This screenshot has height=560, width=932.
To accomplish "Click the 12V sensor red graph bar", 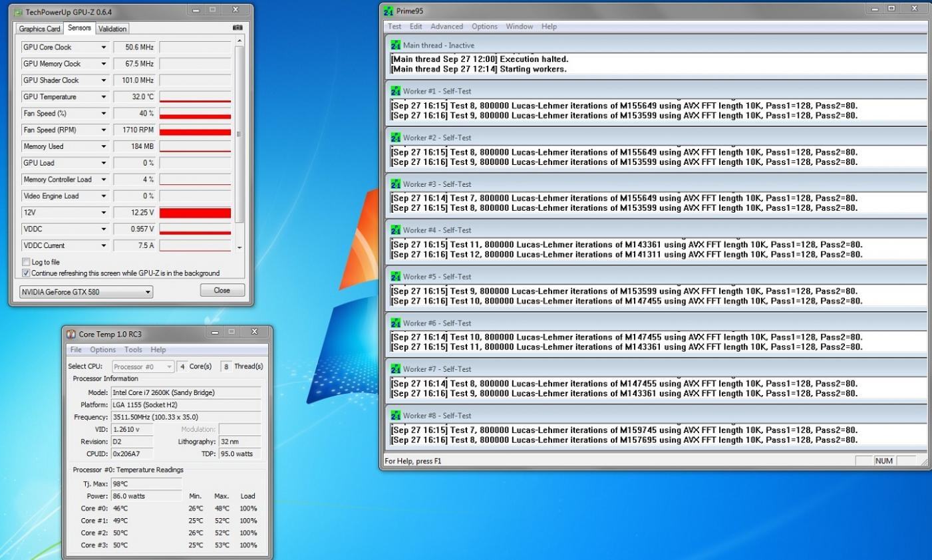I will (195, 213).
